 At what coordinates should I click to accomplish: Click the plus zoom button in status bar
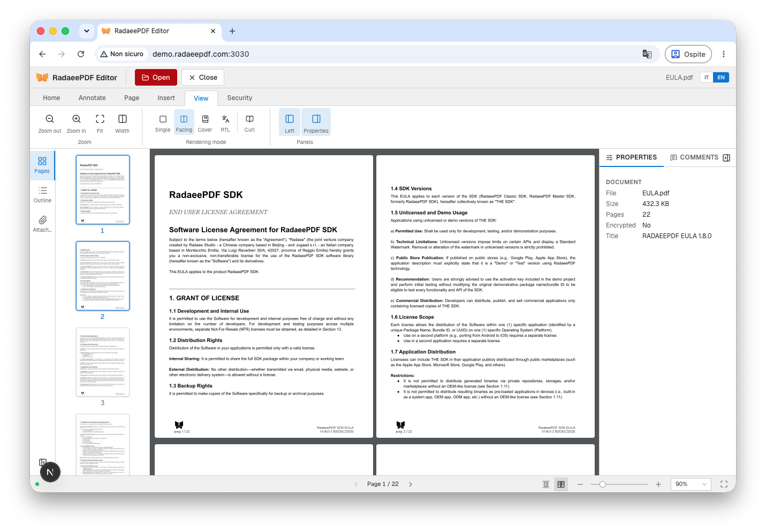click(658, 484)
